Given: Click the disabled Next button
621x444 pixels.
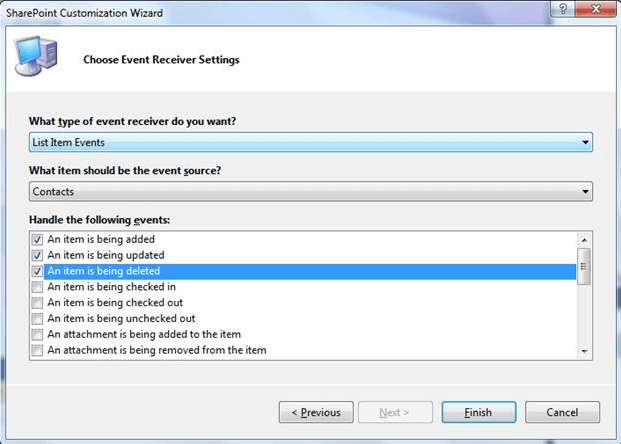Looking at the screenshot, I should coord(395,412).
